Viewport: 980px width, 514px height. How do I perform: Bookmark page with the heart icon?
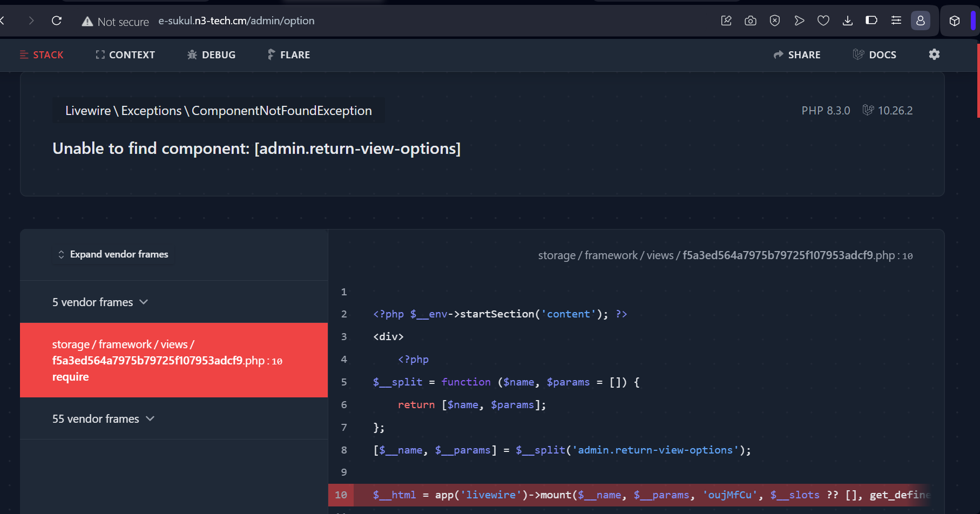tap(823, 21)
